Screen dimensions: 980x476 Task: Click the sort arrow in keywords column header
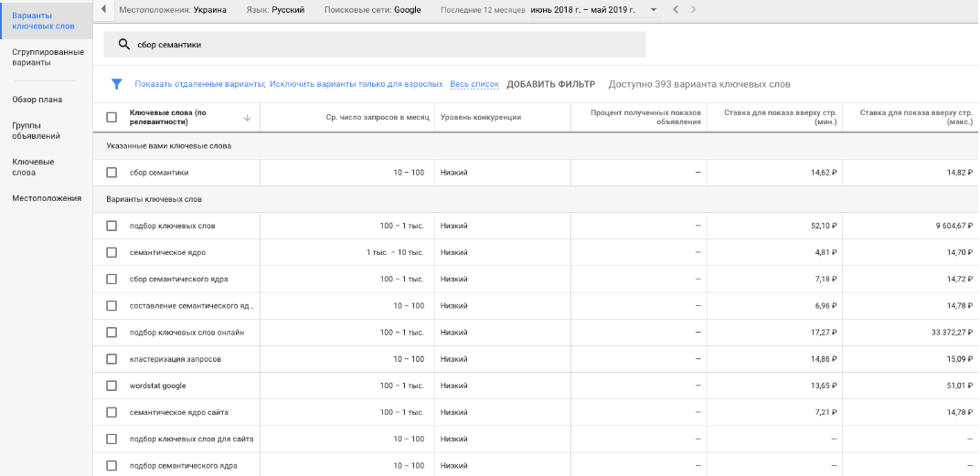[247, 117]
